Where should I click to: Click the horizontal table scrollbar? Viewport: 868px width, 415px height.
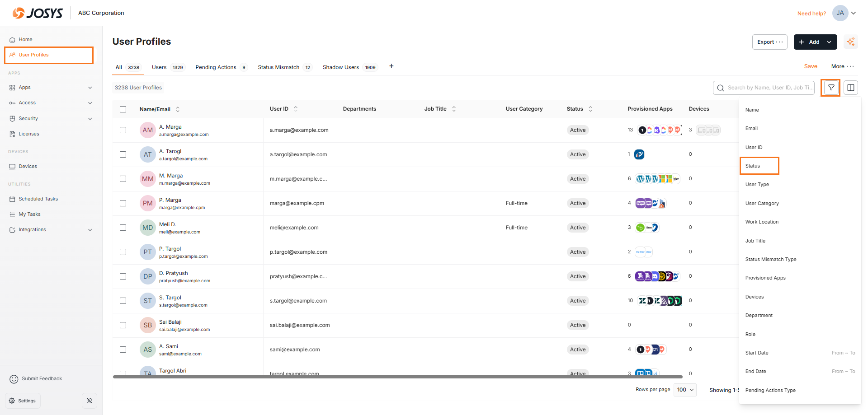(x=397, y=377)
